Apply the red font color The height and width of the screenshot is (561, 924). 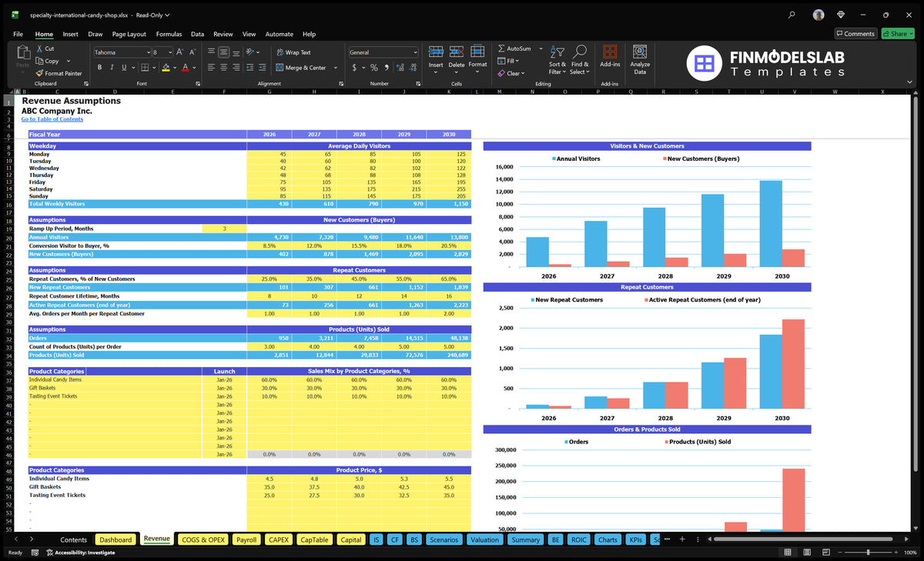(185, 68)
